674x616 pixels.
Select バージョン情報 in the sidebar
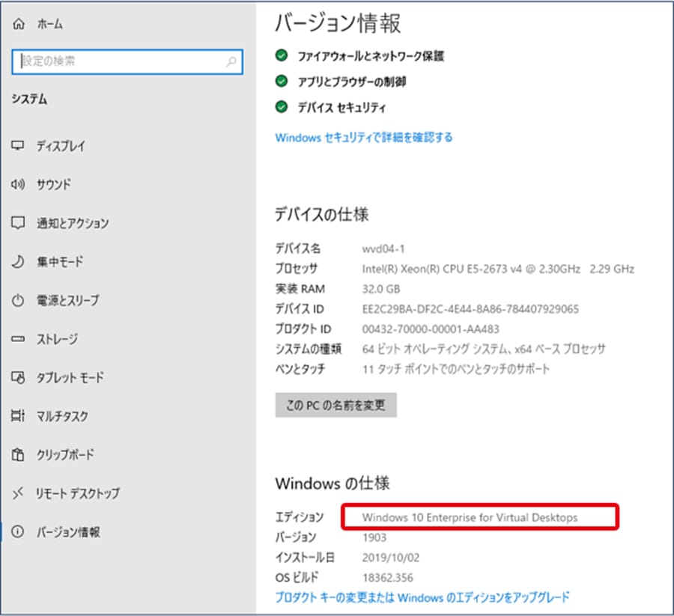(x=68, y=532)
